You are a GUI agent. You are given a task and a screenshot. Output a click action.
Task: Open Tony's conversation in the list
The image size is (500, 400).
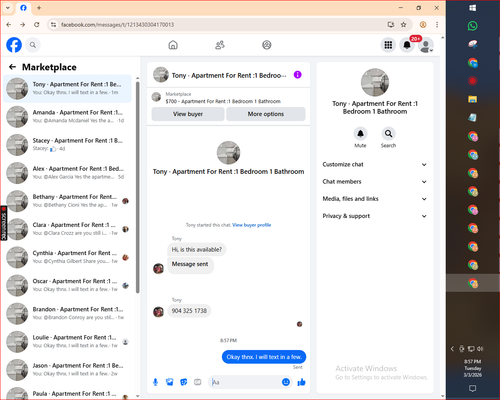tap(68, 89)
